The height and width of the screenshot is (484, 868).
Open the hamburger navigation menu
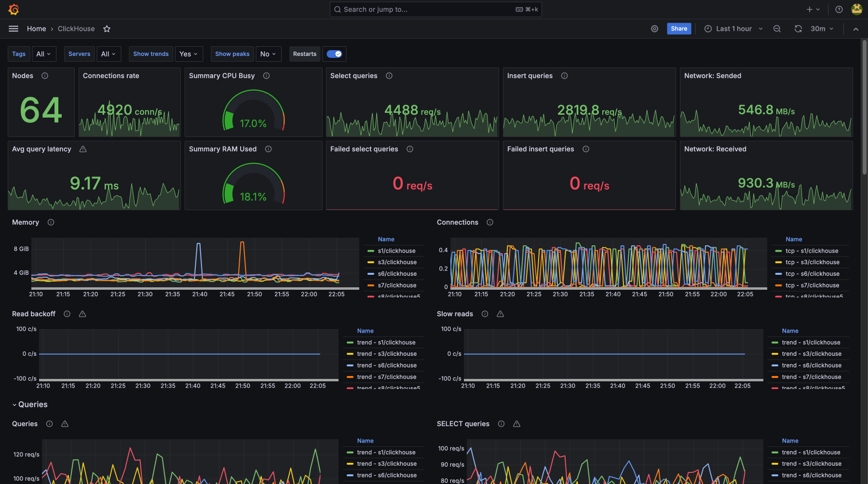pyautogui.click(x=14, y=29)
